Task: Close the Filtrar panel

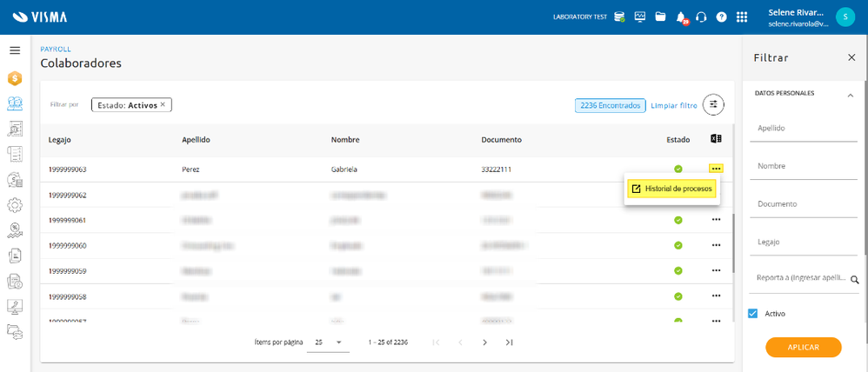Action: [x=851, y=57]
